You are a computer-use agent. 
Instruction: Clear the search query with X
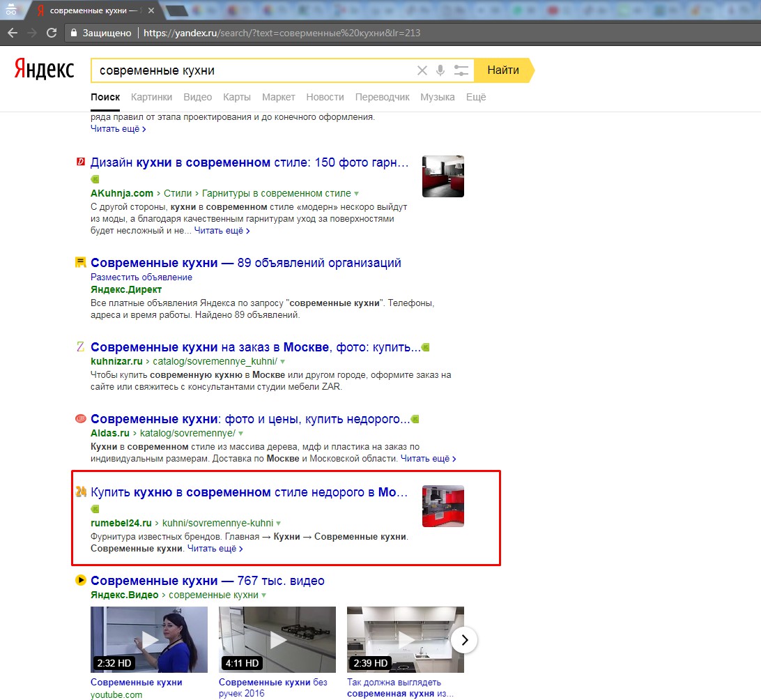[422, 71]
